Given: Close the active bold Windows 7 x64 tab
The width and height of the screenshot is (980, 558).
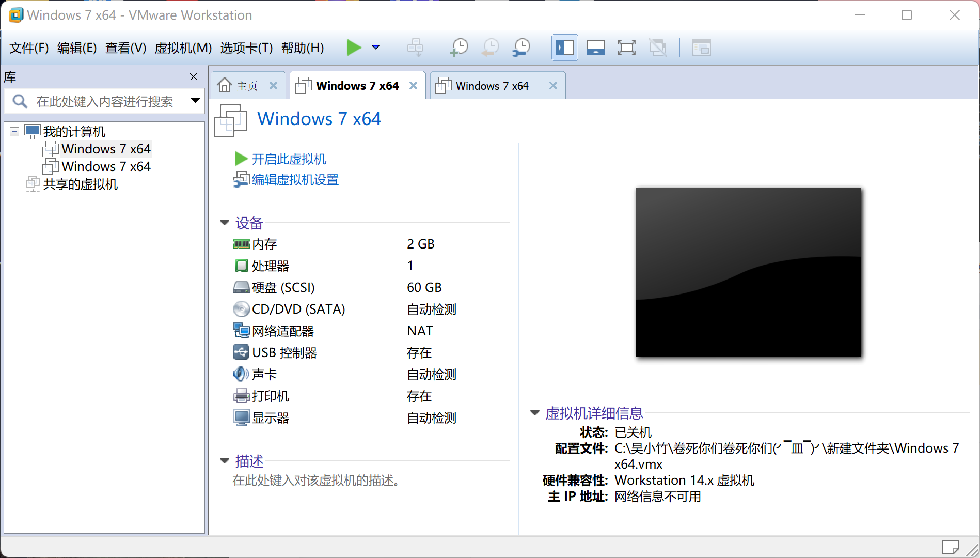Looking at the screenshot, I should (x=414, y=86).
